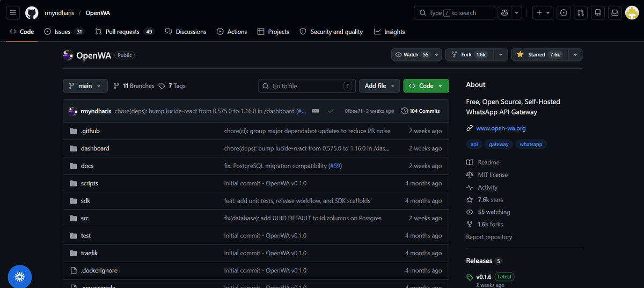Switch to the Actions tab
Screen dimensions: 644x288
[x=232, y=32]
